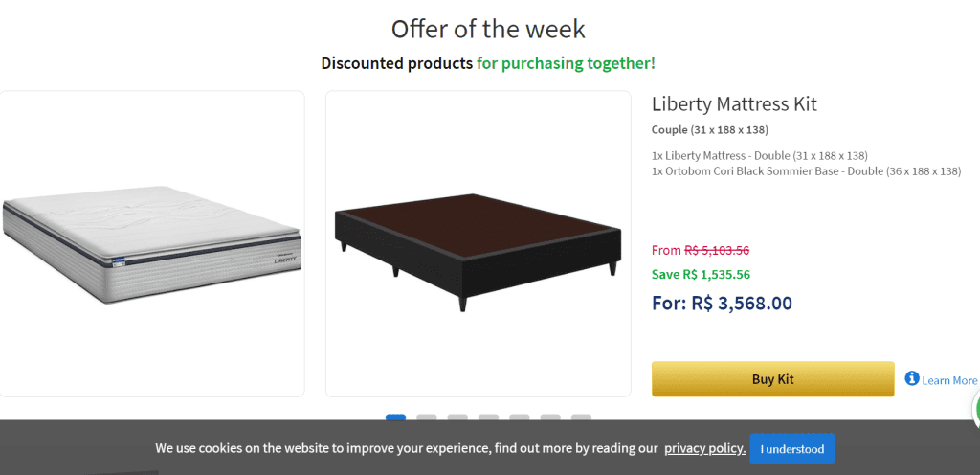Viewport: 980px width, 475px height.
Task: Jump to the third carousel slide indicator
Action: click(457, 418)
